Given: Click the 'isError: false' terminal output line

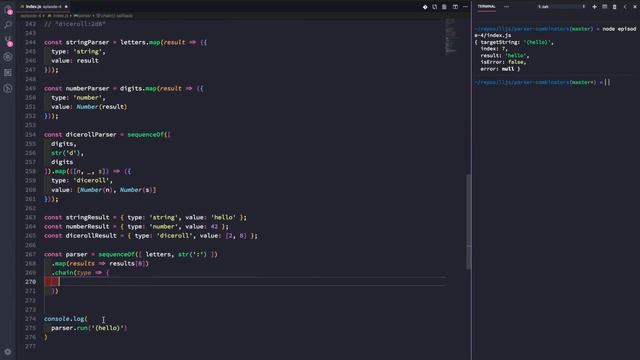Looking at the screenshot, I should (x=503, y=62).
